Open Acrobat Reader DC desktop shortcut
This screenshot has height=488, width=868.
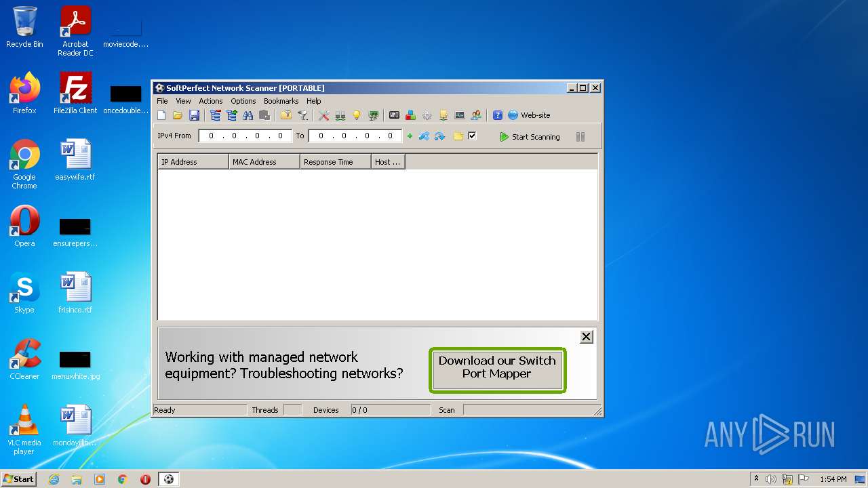(75, 31)
